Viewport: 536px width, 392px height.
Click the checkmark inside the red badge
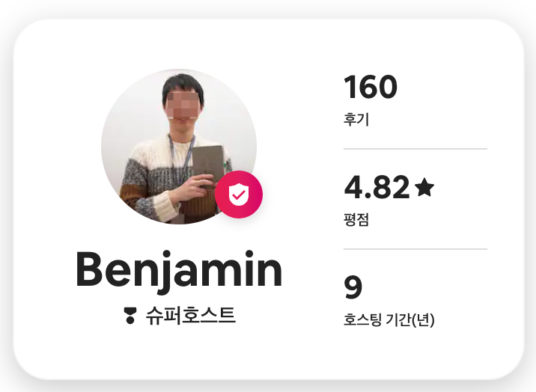click(238, 195)
